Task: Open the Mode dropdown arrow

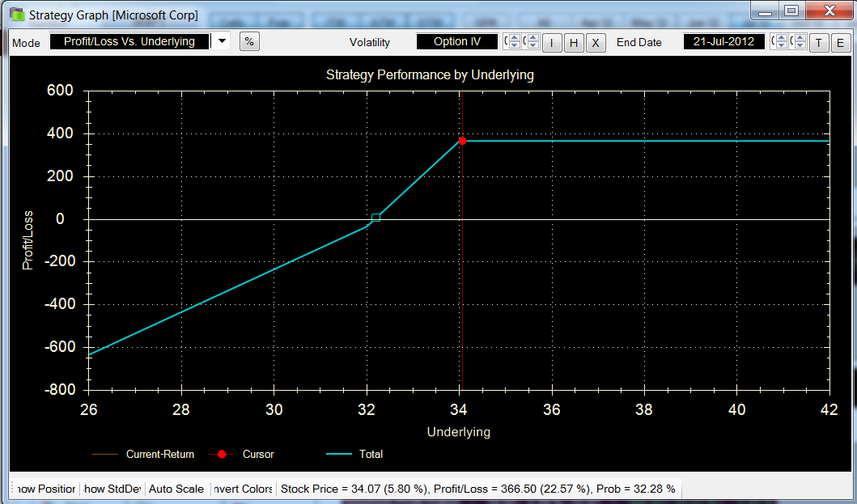Action: (222, 41)
